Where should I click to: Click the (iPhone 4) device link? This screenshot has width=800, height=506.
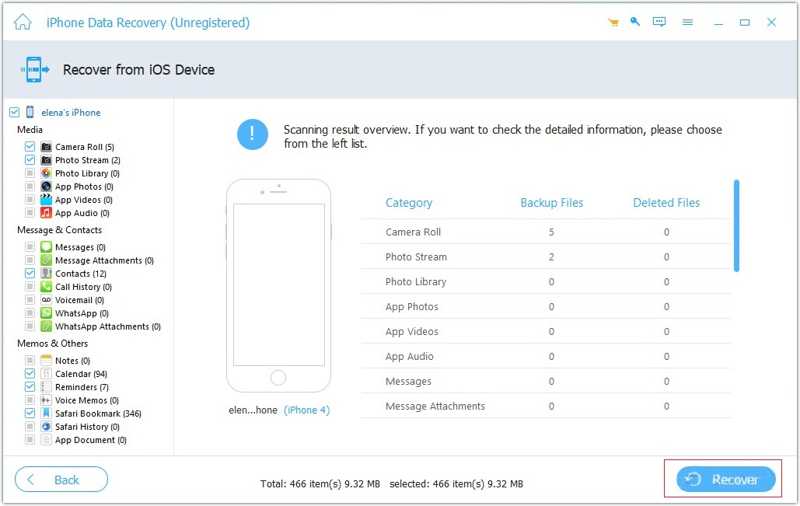pos(307,410)
